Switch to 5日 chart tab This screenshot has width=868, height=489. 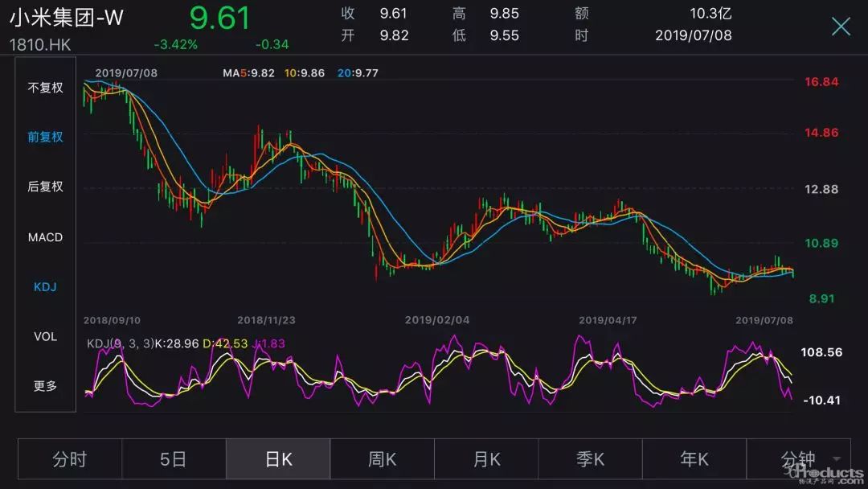[x=174, y=459]
